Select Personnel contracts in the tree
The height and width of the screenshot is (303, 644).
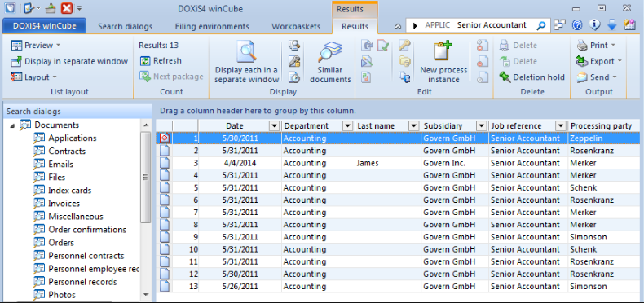[86, 256]
